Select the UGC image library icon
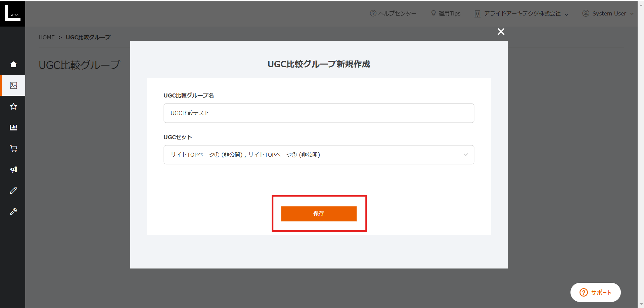The height and width of the screenshot is (308, 644). 13,85
